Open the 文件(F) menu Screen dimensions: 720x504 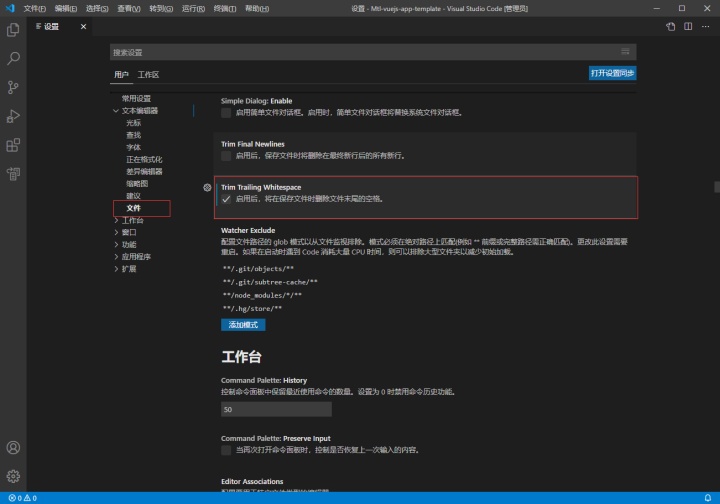[34, 8]
